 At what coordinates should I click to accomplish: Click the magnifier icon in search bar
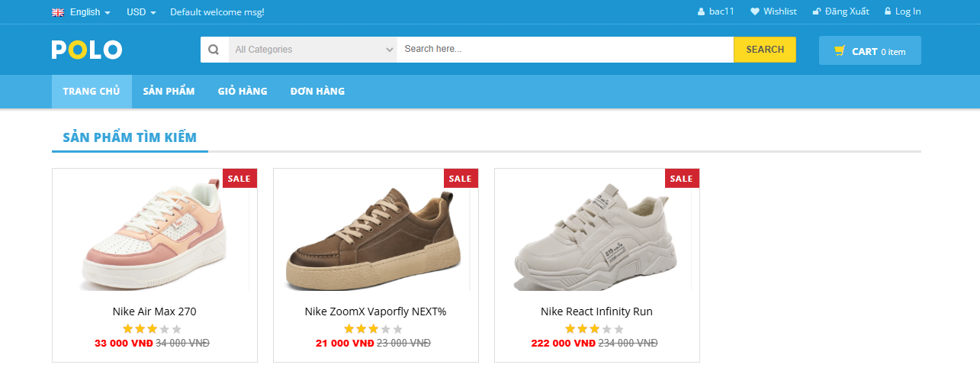[214, 50]
